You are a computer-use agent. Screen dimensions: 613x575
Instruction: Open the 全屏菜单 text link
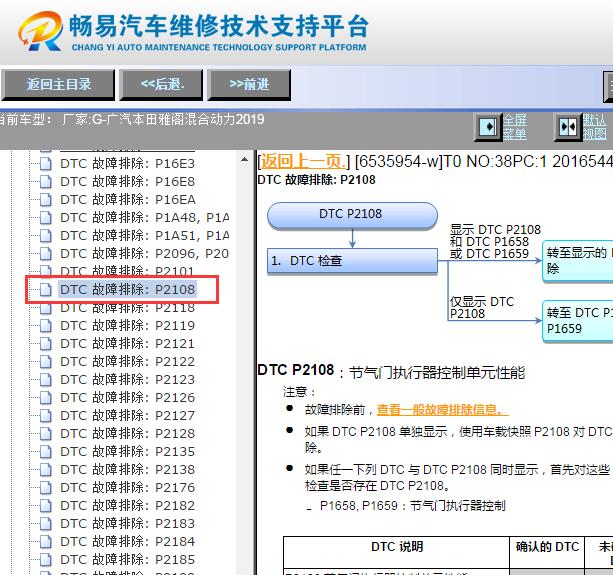tap(514, 127)
